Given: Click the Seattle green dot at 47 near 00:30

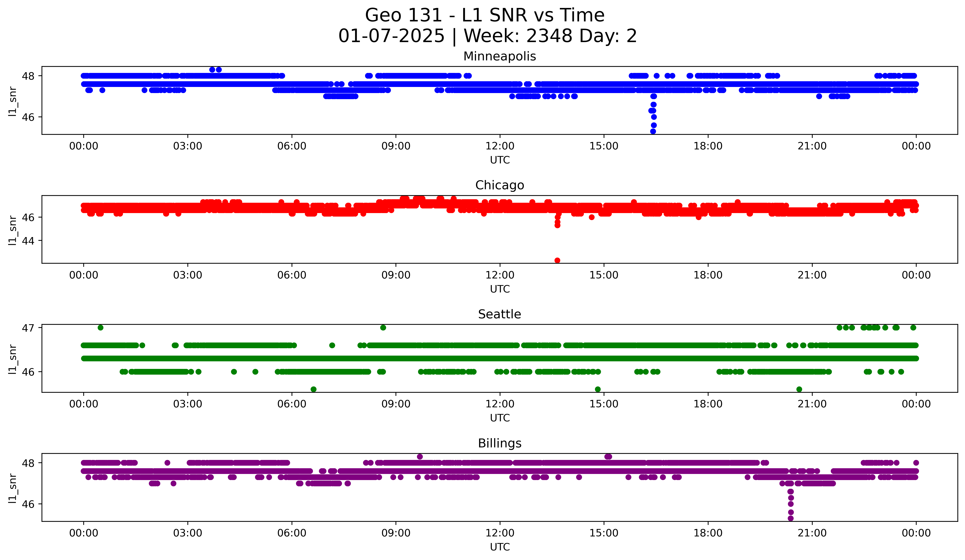Looking at the screenshot, I should coord(100,327).
